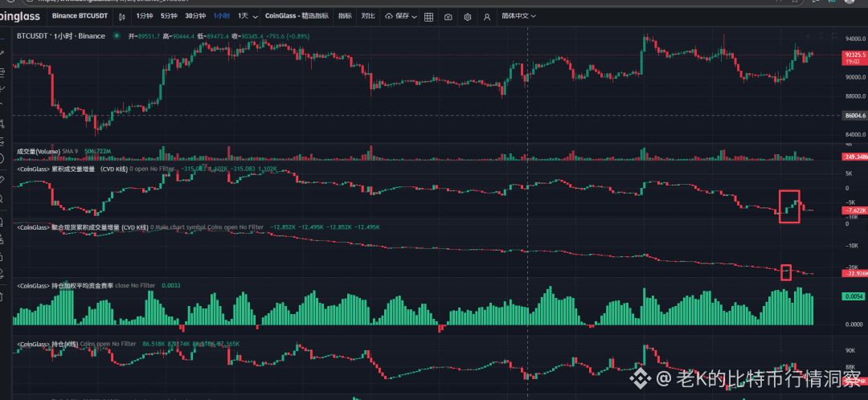
Task: Click the 92325.5 current price label on axis
Action: pyautogui.click(x=852, y=55)
